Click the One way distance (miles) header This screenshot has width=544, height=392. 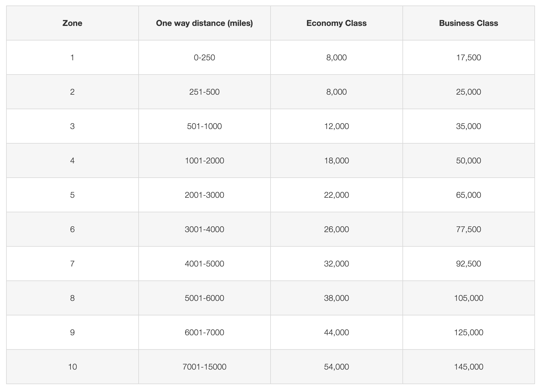[204, 23]
